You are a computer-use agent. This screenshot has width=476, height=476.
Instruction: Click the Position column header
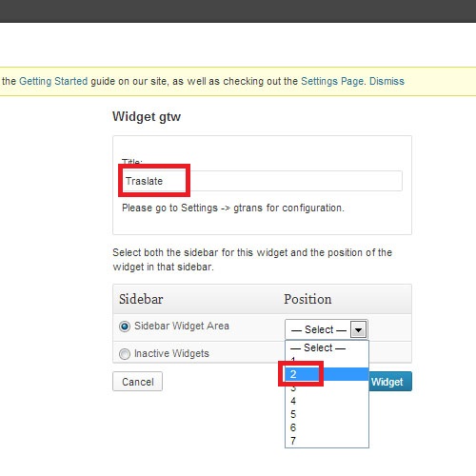pos(307,299)
